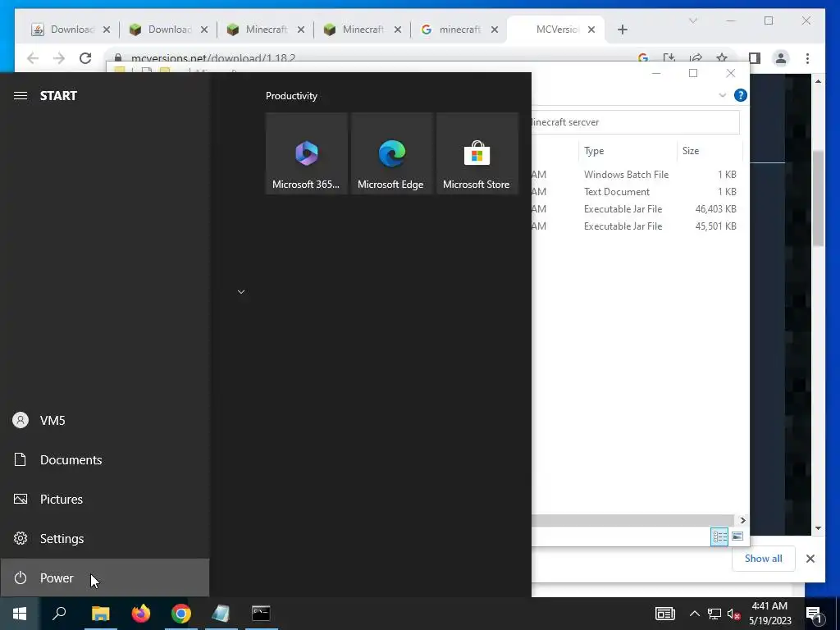
Task: Select the Windows Batch File row
Action: coord(637,175)
